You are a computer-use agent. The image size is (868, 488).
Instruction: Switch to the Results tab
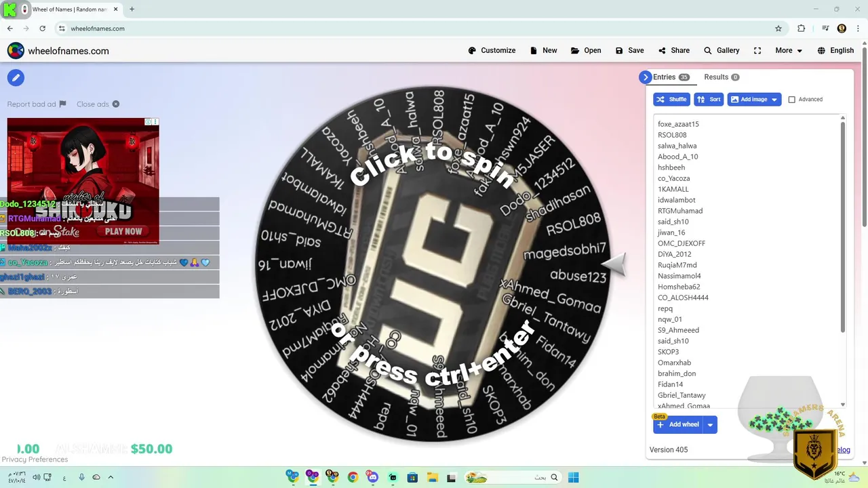click(722, 77)
